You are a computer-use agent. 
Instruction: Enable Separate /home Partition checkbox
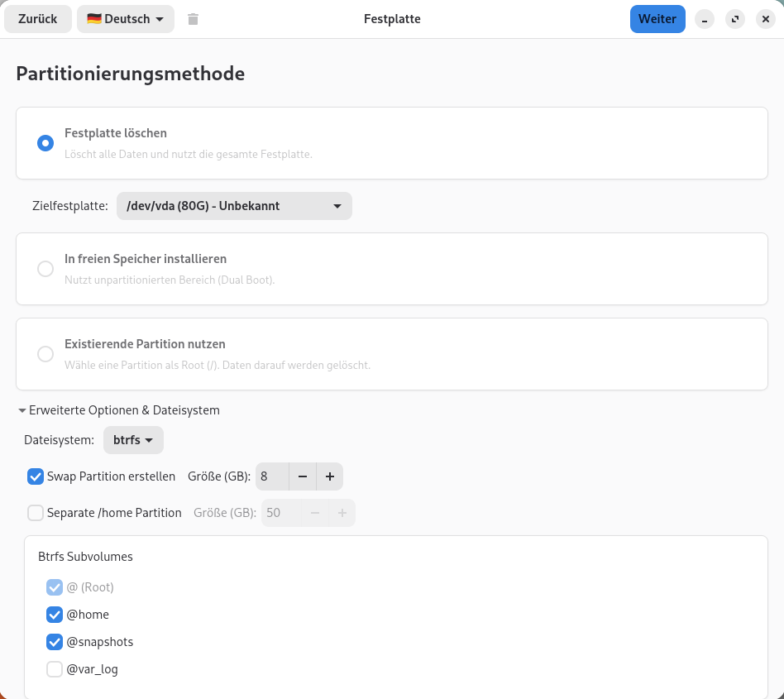36,513
